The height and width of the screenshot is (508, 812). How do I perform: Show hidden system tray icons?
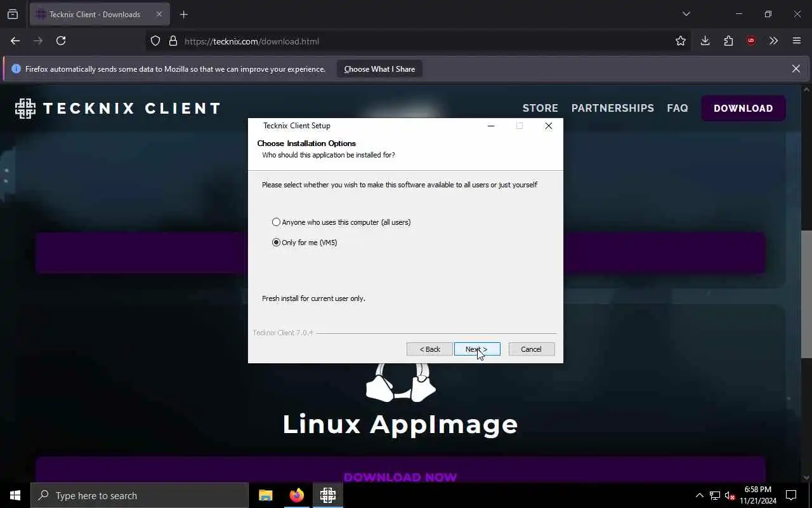pyautogui.click(x=700, y=495)
